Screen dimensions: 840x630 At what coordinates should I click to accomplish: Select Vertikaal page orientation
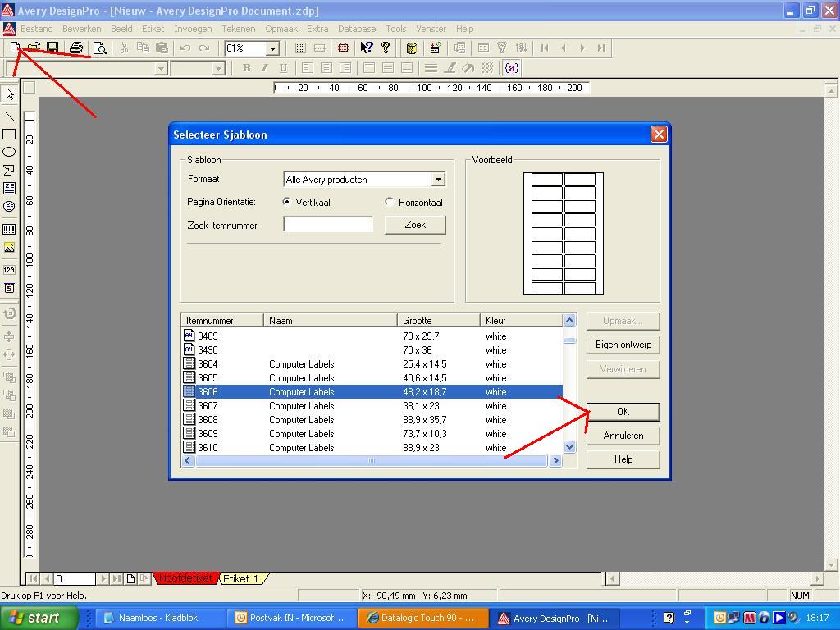[x=287, y=202]
